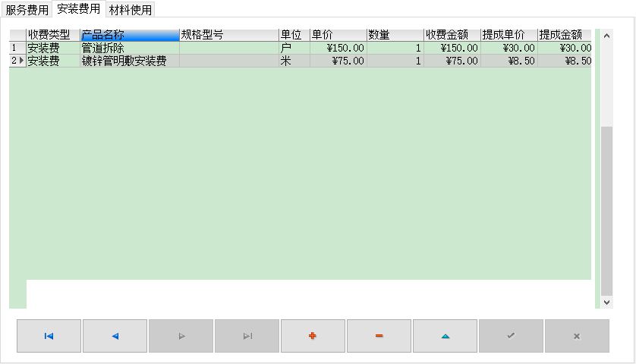The height and width of the screenshot is (364, 636).
Task: Cancel edit with the X button
Action: pos(577,336)
